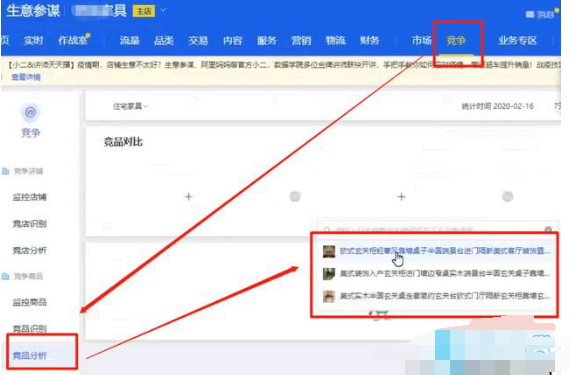Viewport: 570px width, 375px height.
Task: Select the 竞争 tab
Action: [456, 41]
